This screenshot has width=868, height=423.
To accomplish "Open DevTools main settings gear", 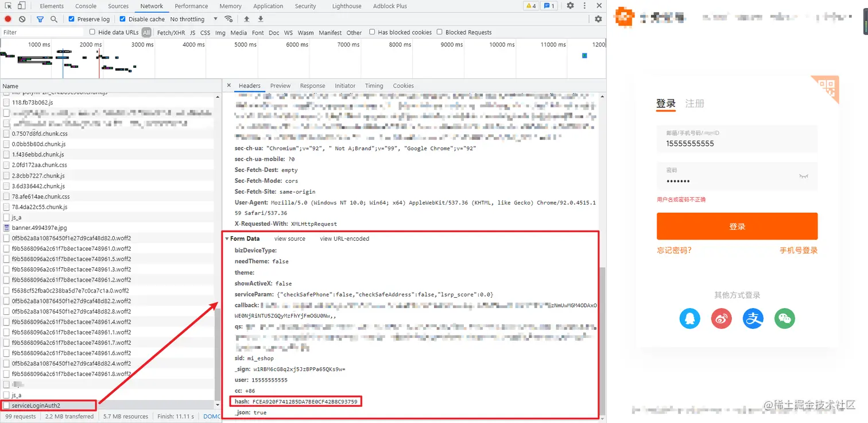I will click(570, 6).
